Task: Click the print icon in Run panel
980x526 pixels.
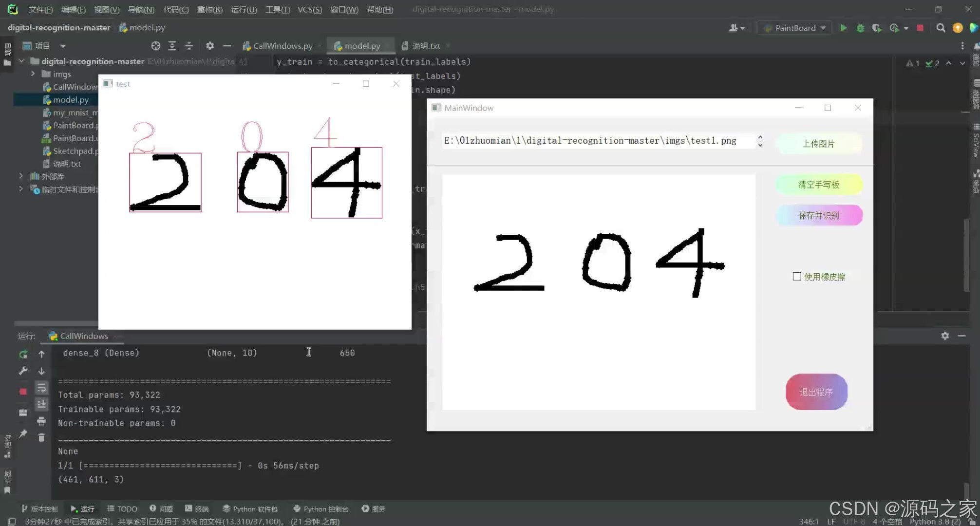Action: click(41, 421)
